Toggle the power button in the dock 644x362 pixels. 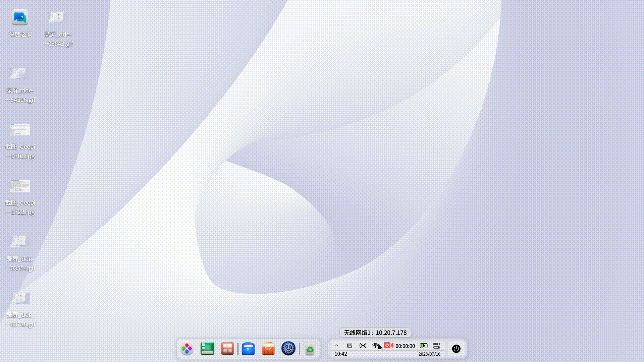(456, 349)
